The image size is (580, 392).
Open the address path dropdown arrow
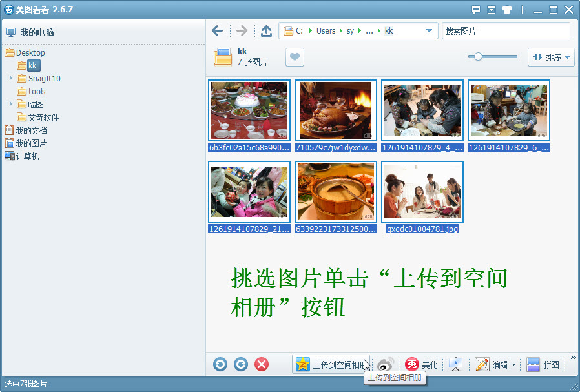click(x=429, y=31)
